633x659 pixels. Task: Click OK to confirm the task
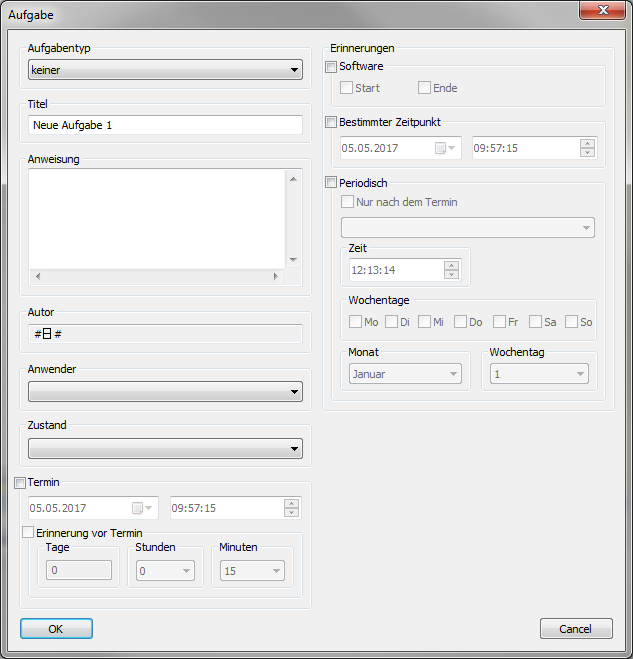[x=56, y=628]
